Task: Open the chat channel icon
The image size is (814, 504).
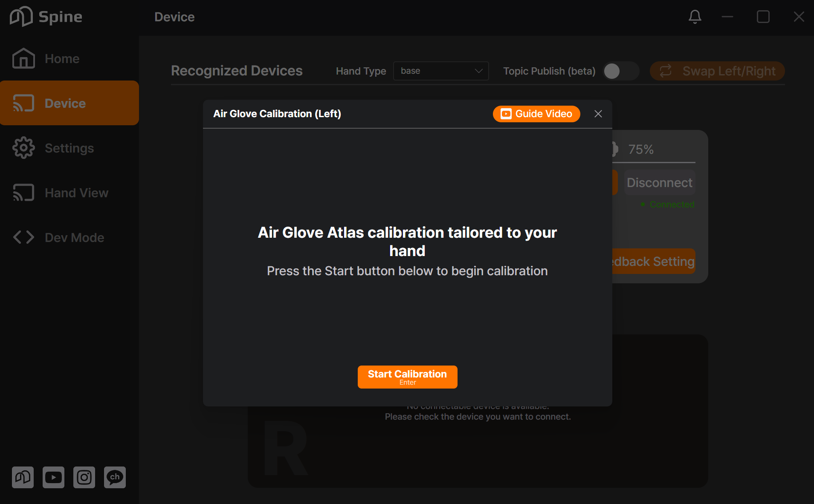Action: 115,477
